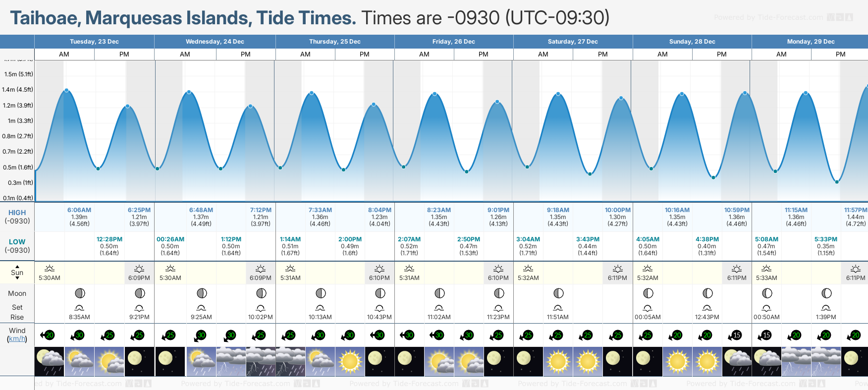Click Sunday's 15 km/h wind arrow icon

click(737, 335)
